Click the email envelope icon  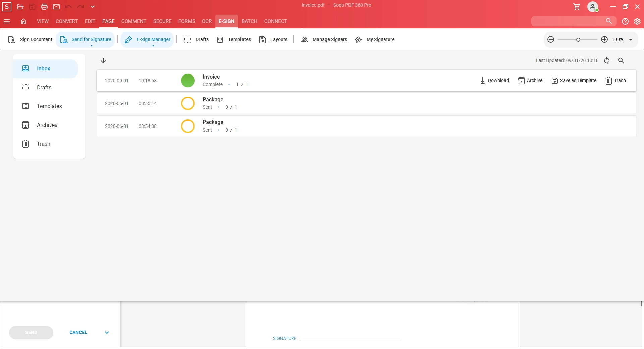click(x=56, y=7)
